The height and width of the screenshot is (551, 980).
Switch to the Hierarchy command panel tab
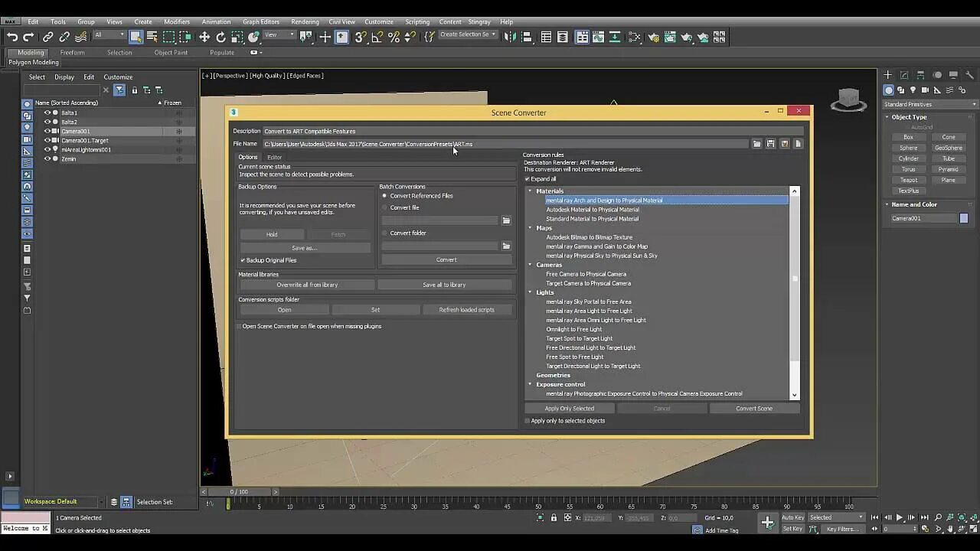920,75
